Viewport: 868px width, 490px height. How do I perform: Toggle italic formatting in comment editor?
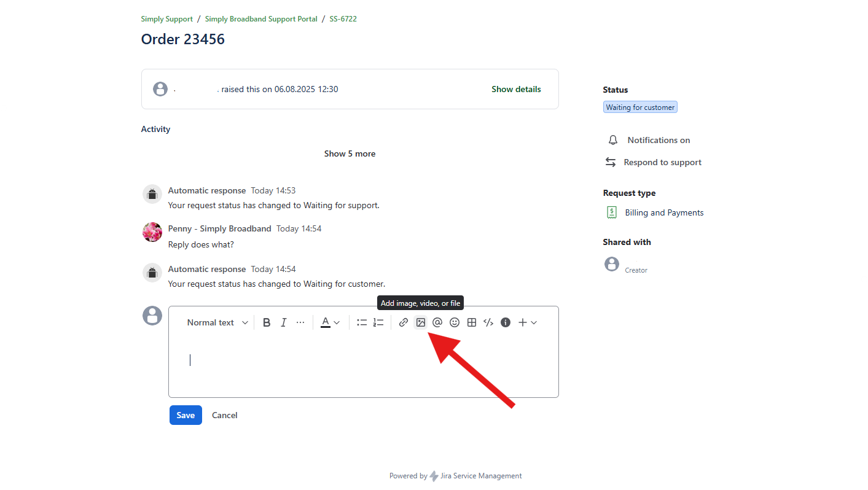(x=283, y=322)
